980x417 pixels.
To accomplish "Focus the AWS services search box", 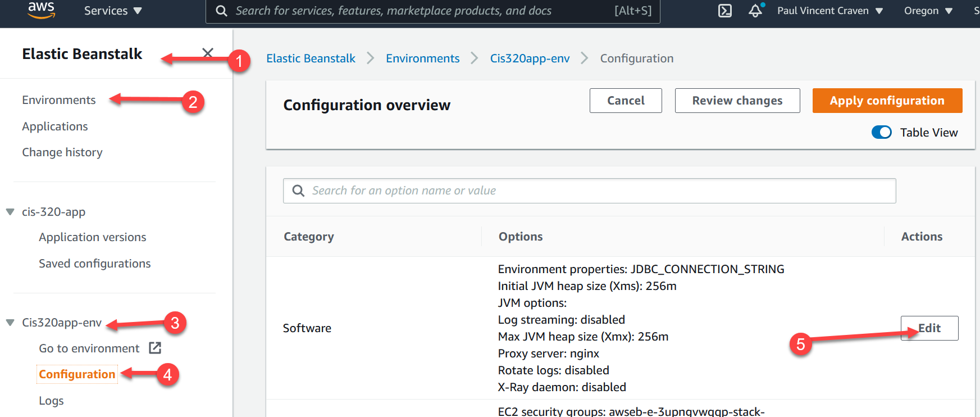I will [x=432, y=11].
